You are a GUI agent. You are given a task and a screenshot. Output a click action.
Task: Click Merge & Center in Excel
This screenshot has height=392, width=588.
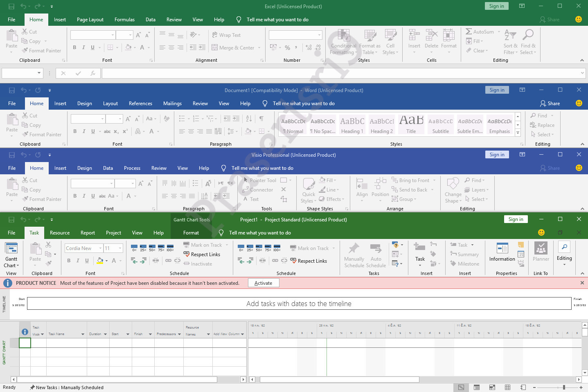[x=236, y=48]
